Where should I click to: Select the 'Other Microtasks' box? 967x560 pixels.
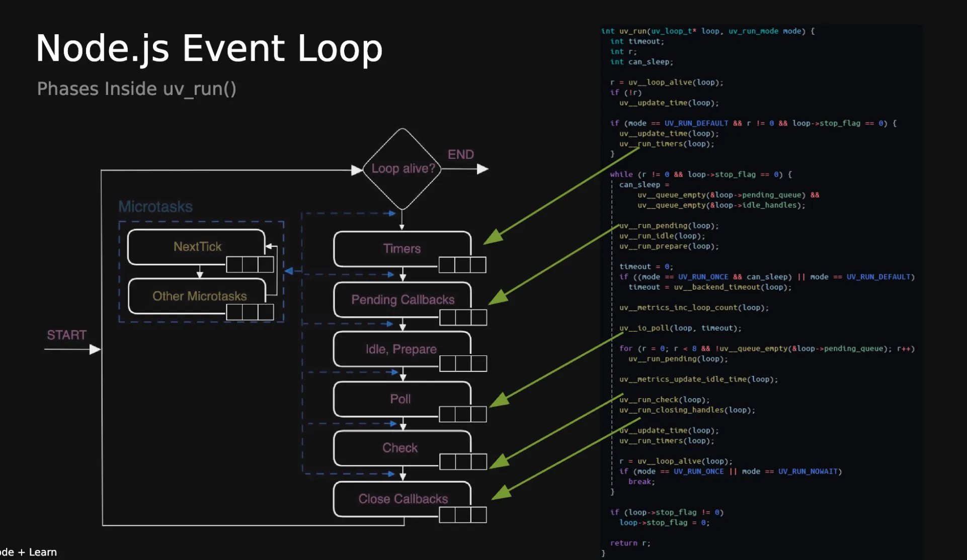(x=197, y=296)
